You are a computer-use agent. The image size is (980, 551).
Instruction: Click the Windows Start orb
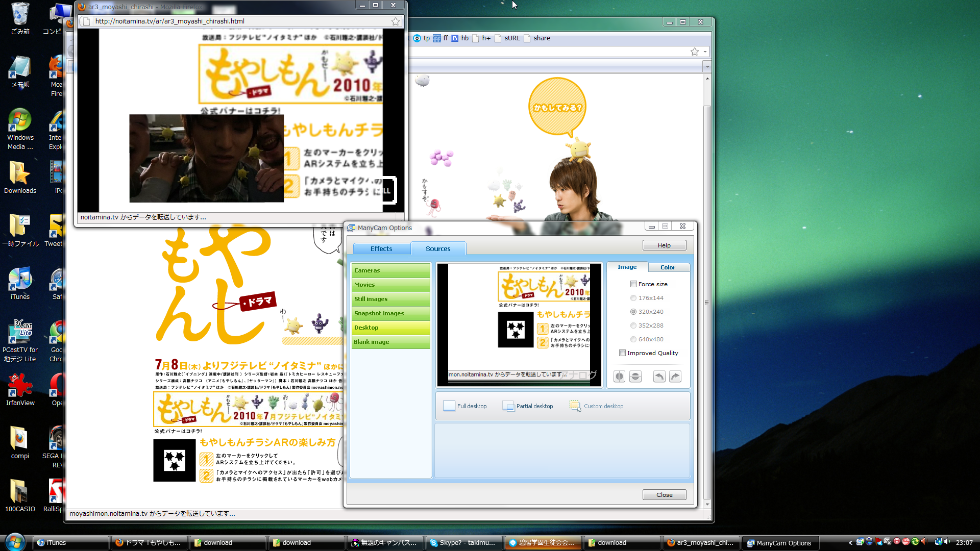tap(15, 542)
